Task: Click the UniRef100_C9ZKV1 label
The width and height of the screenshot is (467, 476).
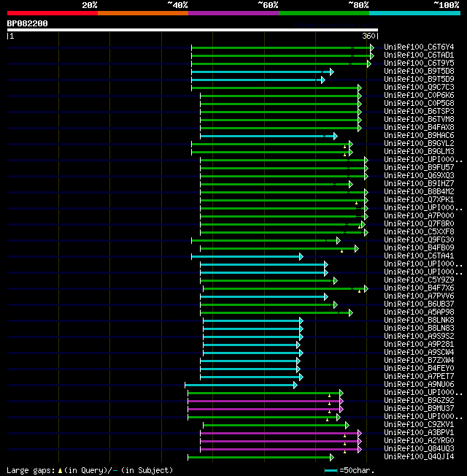Action: [x=419, y=425]
